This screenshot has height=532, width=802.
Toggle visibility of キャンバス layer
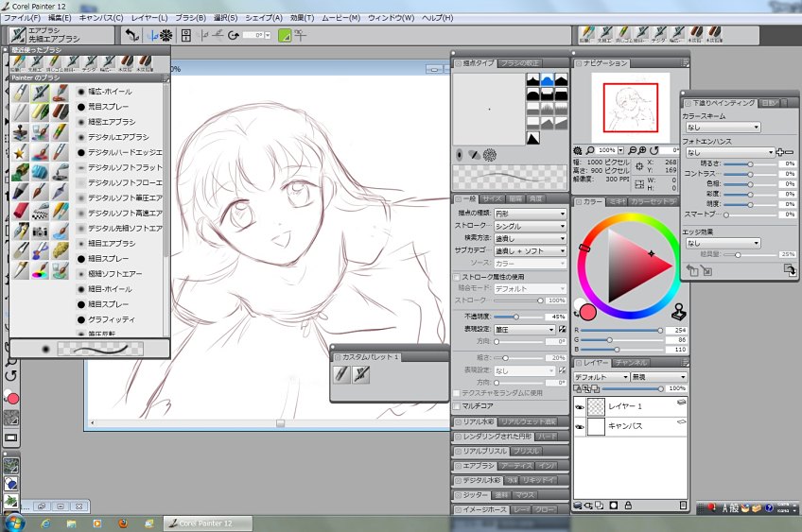pos(580,427)
